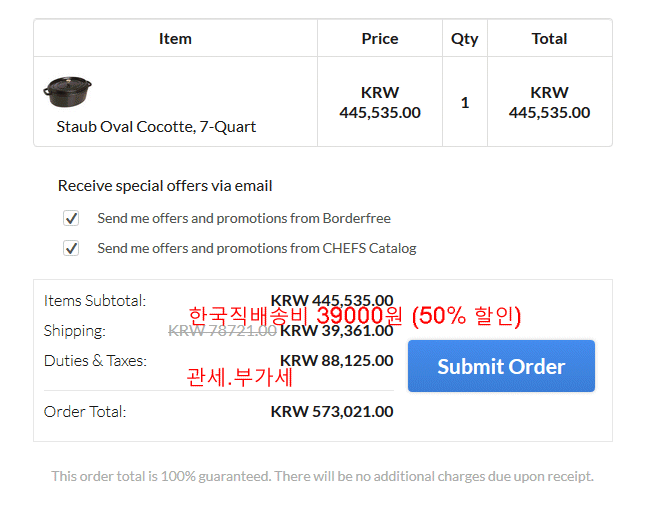
Task: Click the struck-through shipping price KRW 78721.00
Action: [x=222, y=330]
